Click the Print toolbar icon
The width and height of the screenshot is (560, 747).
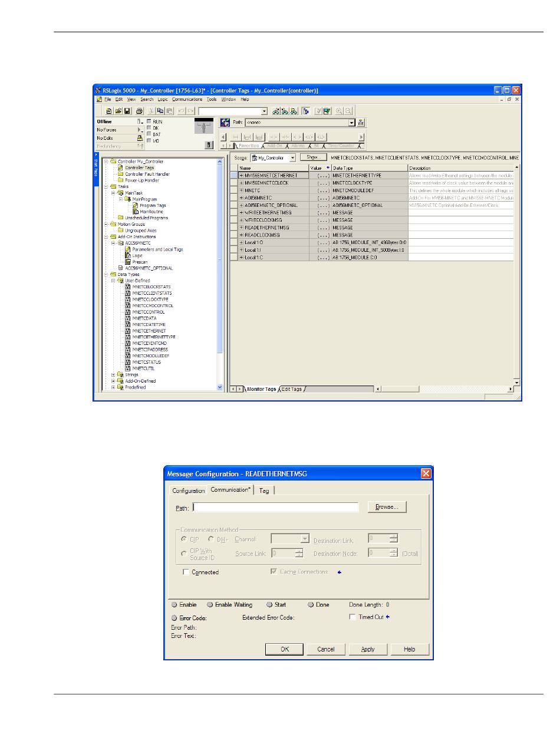[x=139, y=111]
